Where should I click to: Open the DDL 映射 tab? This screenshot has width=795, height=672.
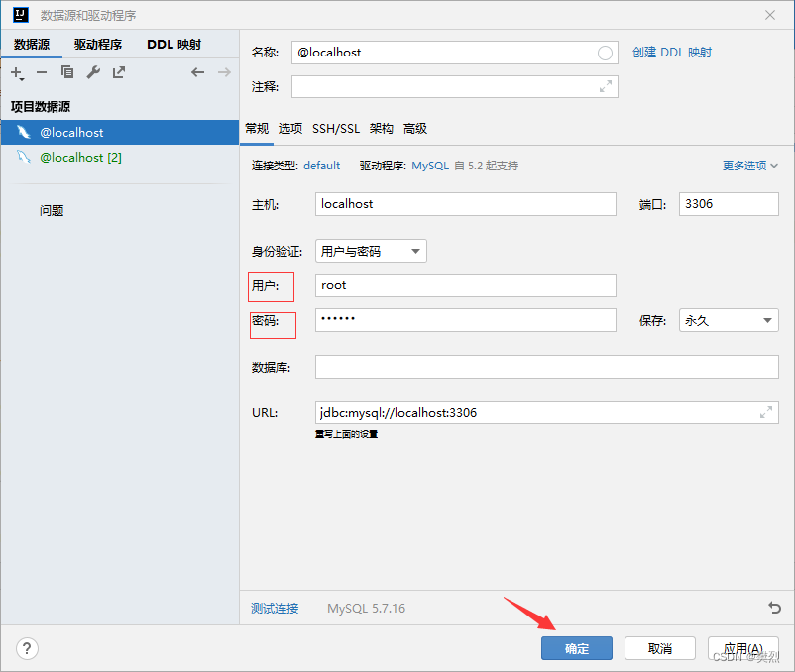point(173,44)
